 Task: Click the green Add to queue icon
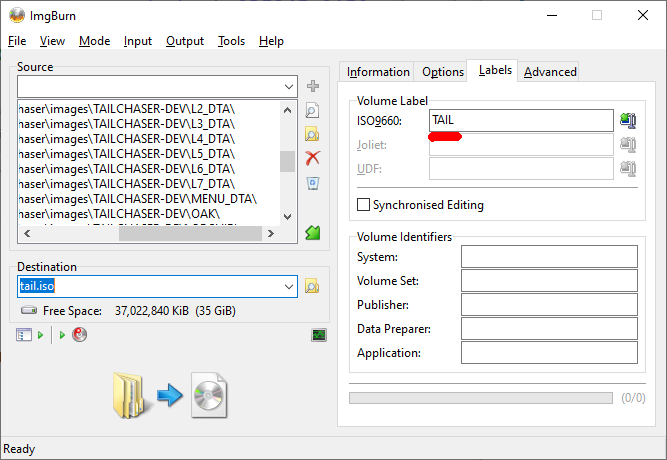pos(313,233)
